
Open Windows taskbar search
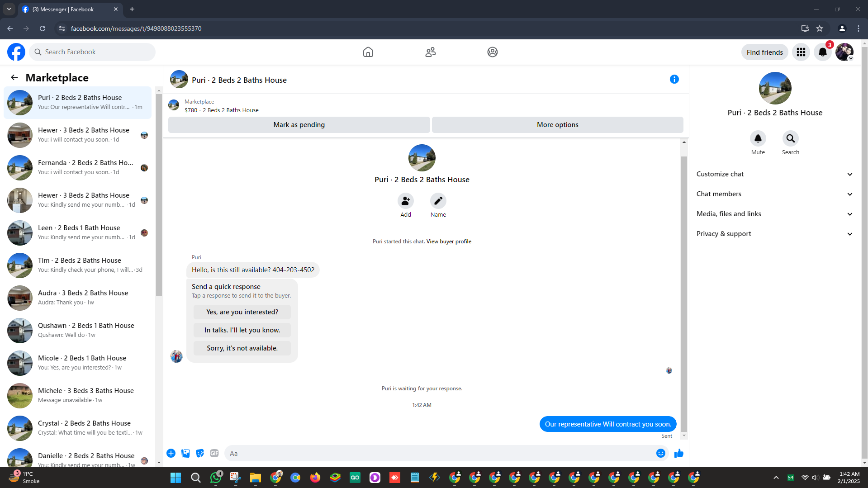[196, 478]
